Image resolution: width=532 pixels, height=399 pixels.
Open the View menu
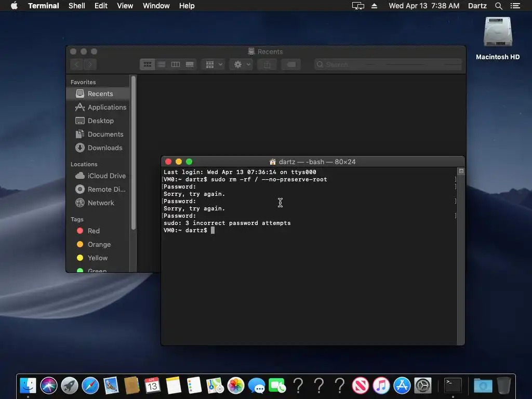125,6
